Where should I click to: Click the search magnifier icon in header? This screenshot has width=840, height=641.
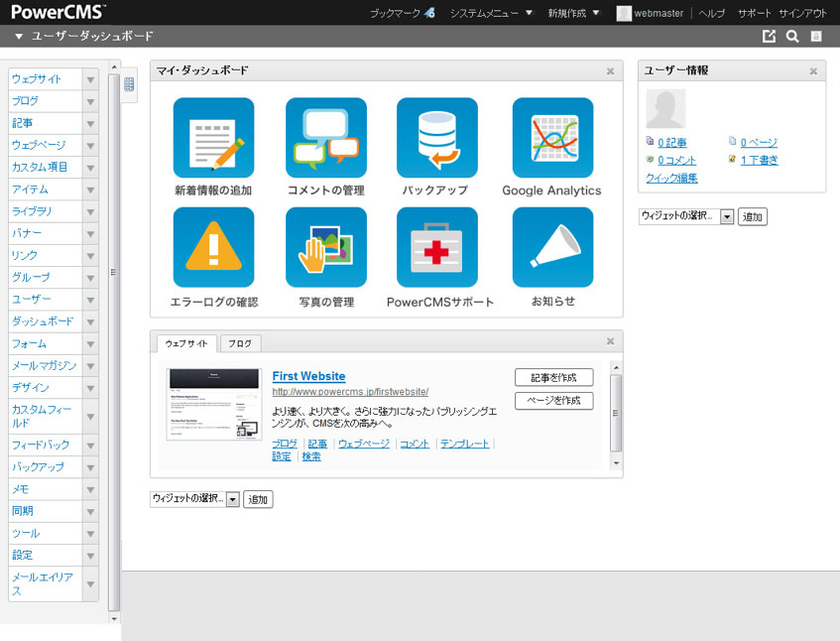point(792,36)
